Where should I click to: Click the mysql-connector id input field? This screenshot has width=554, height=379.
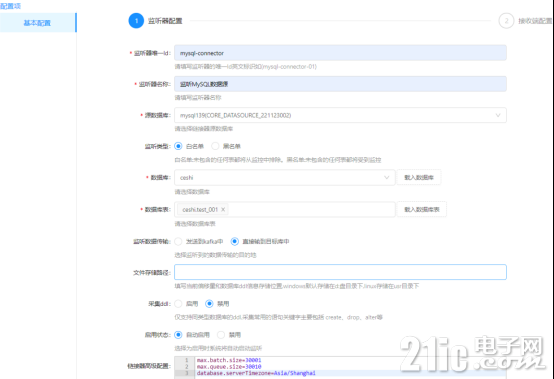click(x=340, y=53)
